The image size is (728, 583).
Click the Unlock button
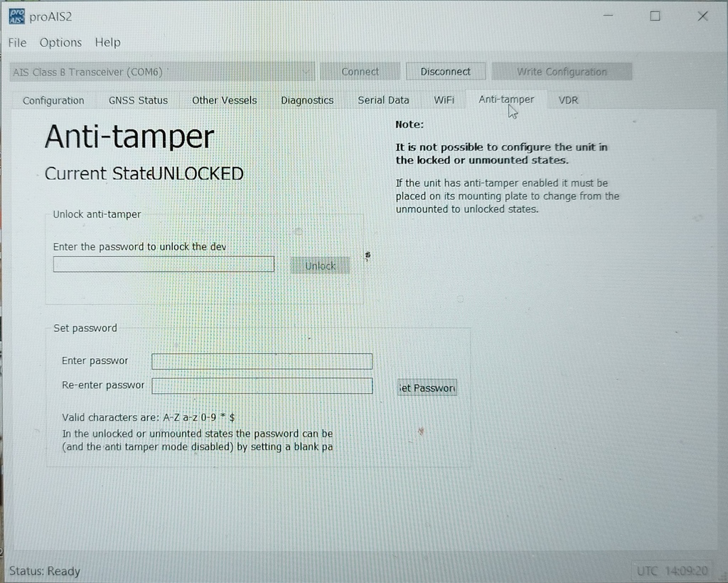point(321,265)
